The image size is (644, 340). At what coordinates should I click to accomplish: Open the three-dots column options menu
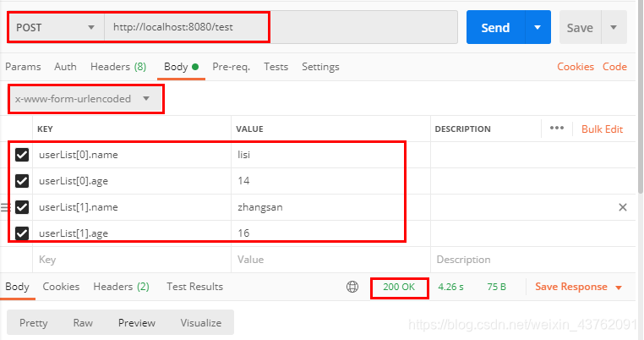pyautogui.click(x=556, y=128)
